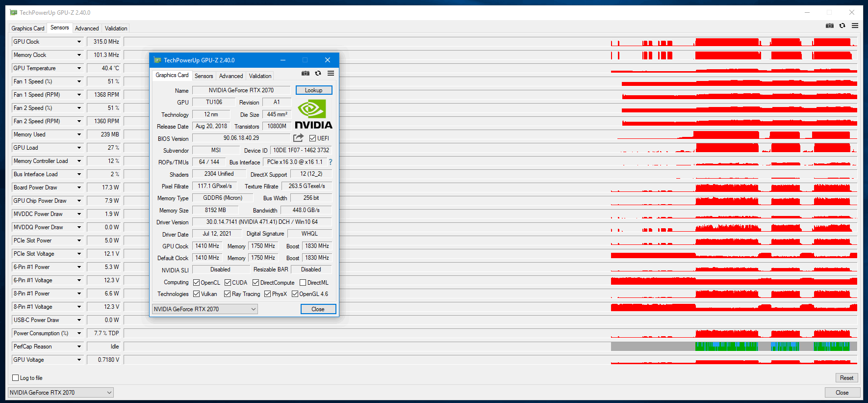Click refresh icon in Sensors window toolbar
The width and height of the screenshot is (868, 403).
click(x=842, y=26)
